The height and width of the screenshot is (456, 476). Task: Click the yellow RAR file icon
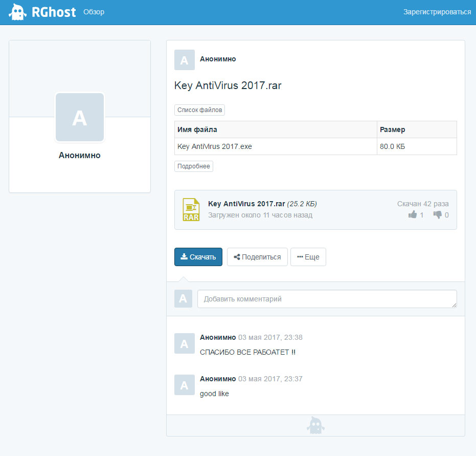[x=191, y=210]
